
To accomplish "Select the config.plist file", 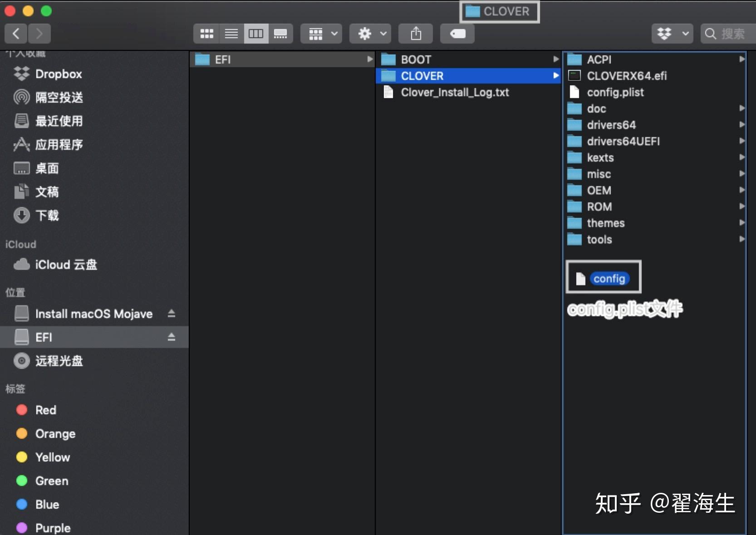I will (655, 92).
